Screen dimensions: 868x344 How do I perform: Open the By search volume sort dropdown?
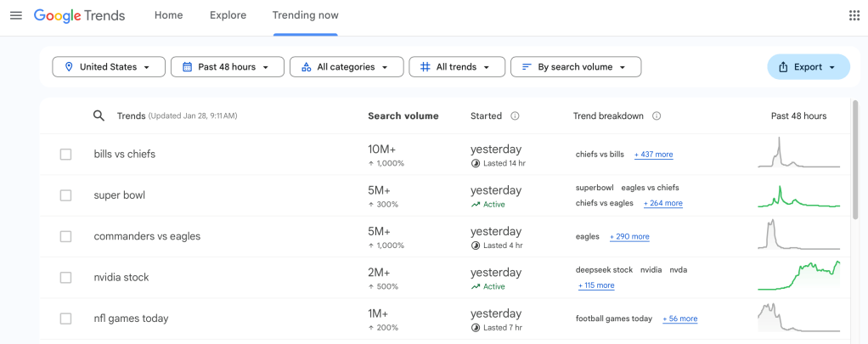click(x=575, y=67)
